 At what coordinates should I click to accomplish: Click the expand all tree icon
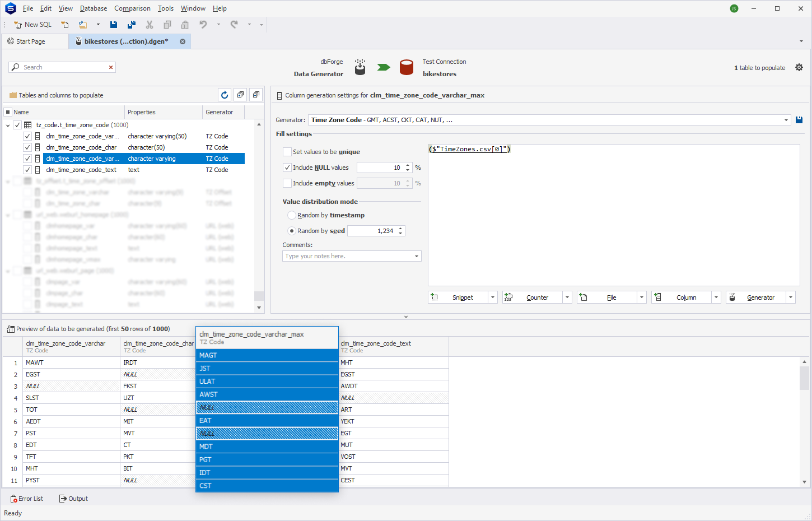[240, 95]
